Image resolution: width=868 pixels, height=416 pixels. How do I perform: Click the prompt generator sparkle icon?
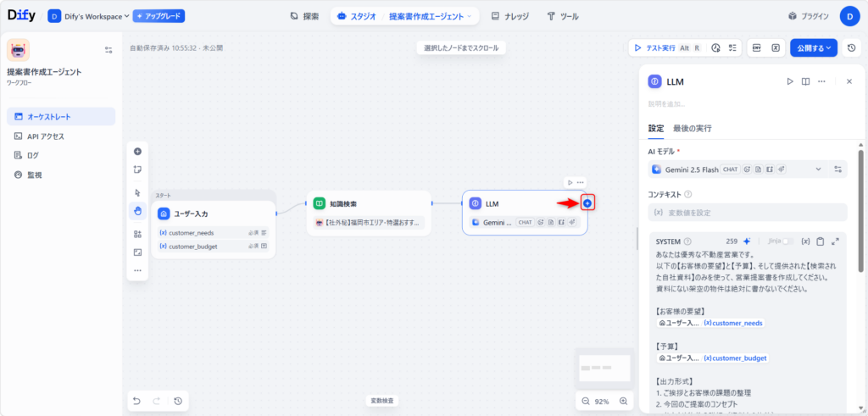point(747,241)
